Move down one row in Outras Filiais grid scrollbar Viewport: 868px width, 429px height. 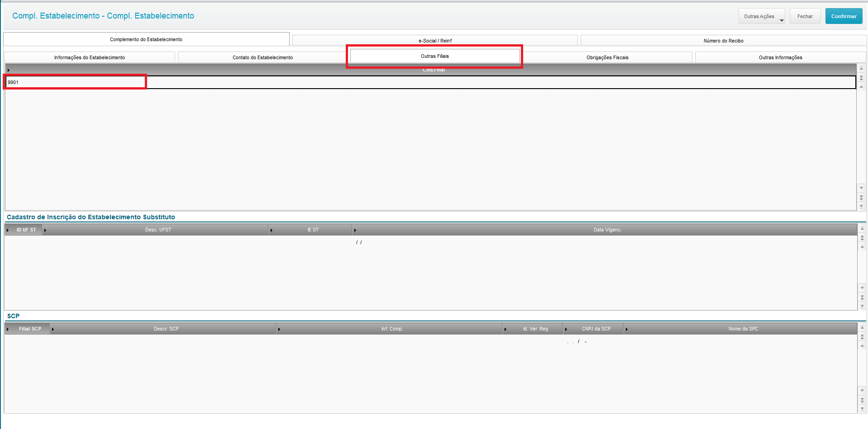[x=861, y=188]
